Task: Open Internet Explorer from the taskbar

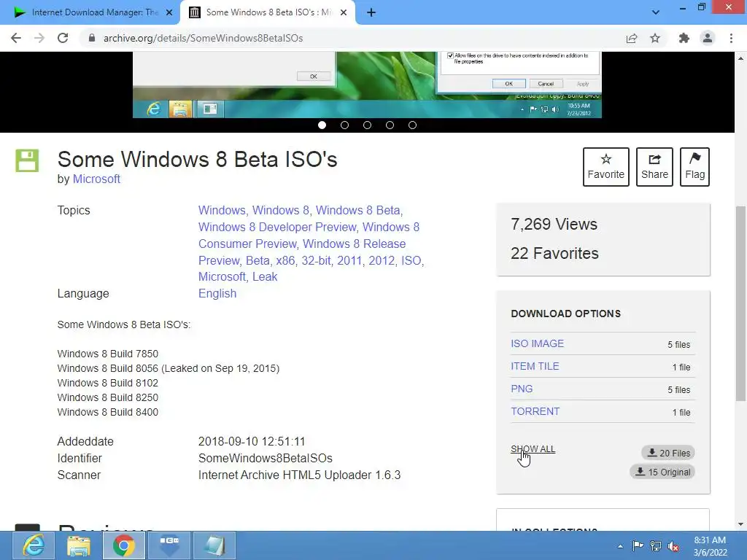Action: pyautogui.click(x=33, y=545)
